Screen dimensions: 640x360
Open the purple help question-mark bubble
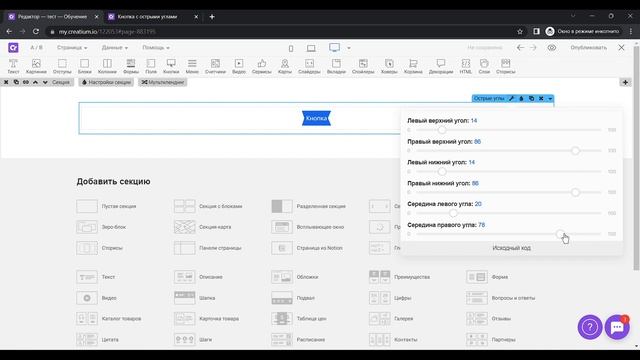[x=590, y=327]
